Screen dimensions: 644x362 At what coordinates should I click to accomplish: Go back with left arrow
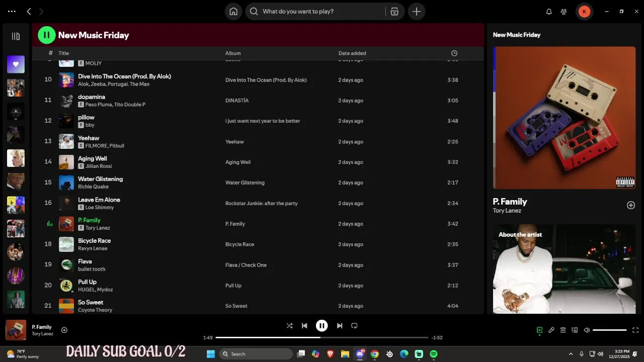click(29, 11)
